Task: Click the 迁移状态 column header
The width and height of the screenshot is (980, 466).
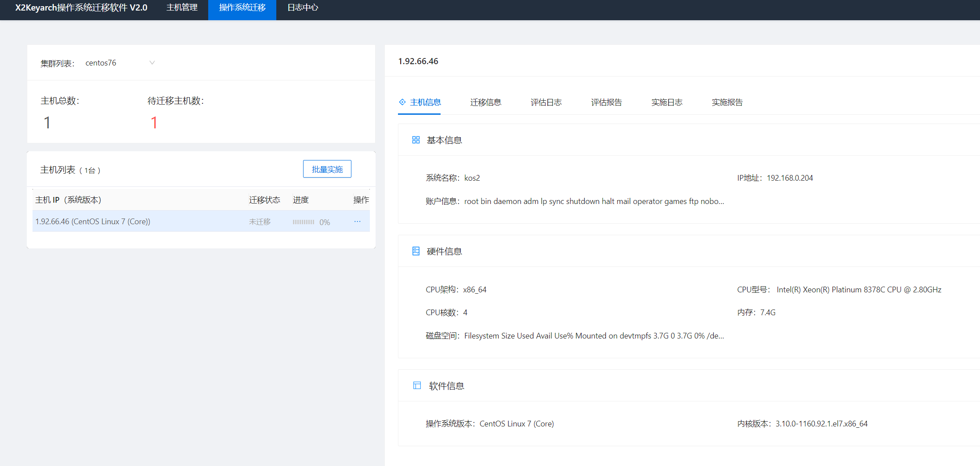Action: click(264, 200)
